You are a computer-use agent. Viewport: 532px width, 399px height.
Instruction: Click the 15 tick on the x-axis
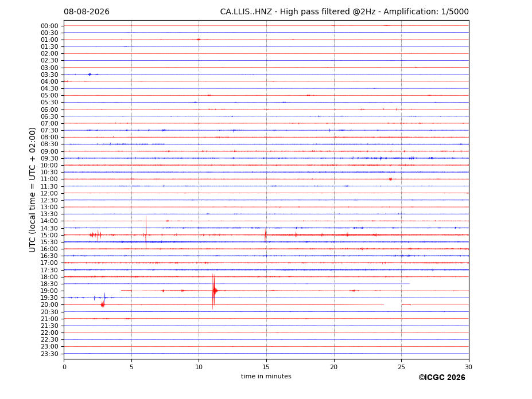pos(266,367)
